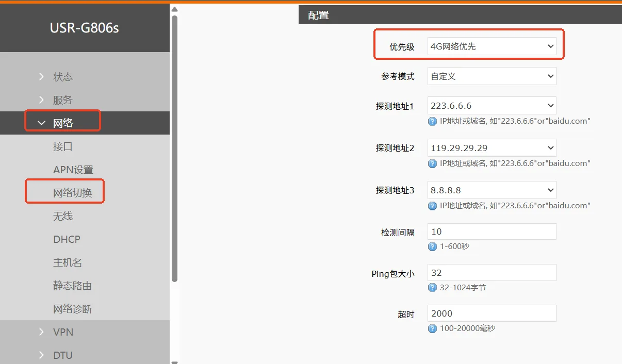Viewport: 622px width, 364px height.
Task: Click the 检测间隔 input field
Action: [492, 231]
